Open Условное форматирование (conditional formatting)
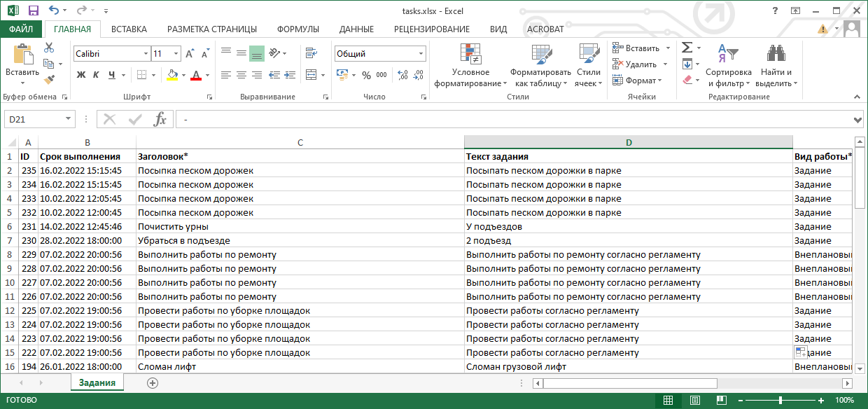Image resolution: width=868 pixels, height=409 pixels. coord(470,67)
